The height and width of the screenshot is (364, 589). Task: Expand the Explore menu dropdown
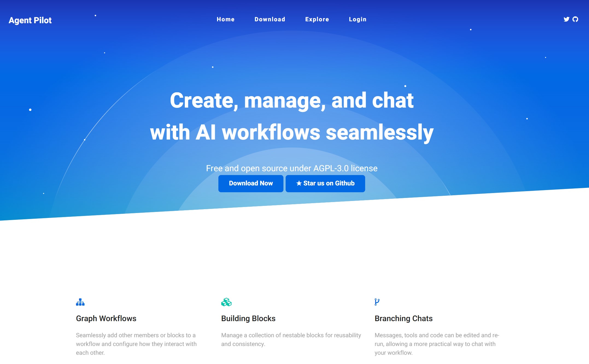tap(317, 19)
